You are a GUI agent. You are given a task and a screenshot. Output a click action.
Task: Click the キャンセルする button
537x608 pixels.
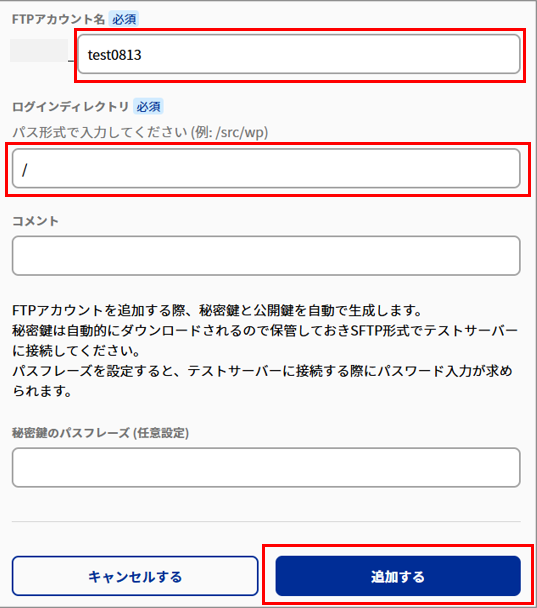[135, 576]
